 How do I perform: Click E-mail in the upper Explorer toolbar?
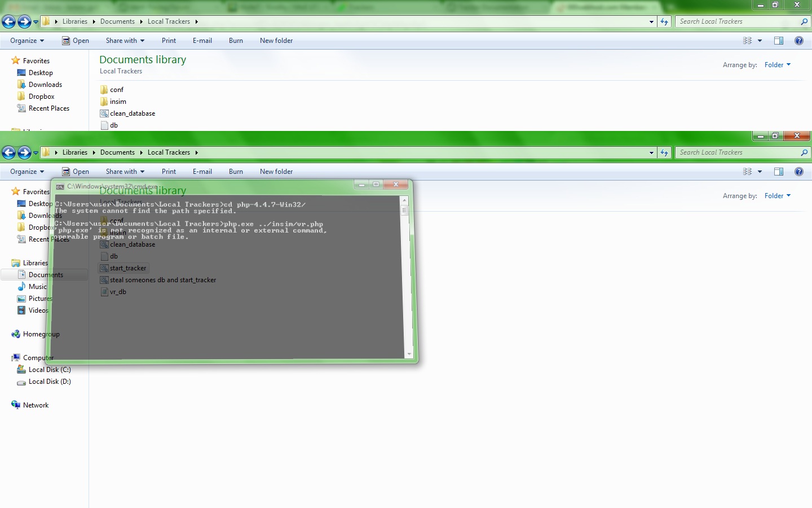(x=202, y=41)
